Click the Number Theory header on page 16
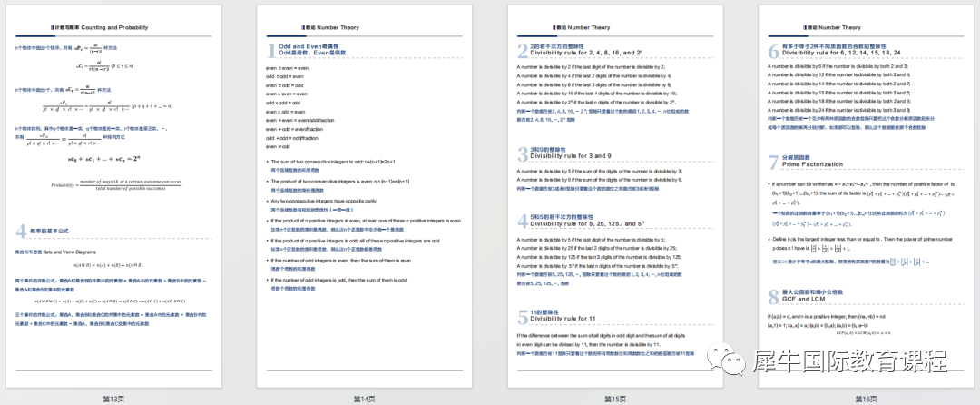Image resolution: width=980 pixels, height=405 pixels. [x=832, y=27]
